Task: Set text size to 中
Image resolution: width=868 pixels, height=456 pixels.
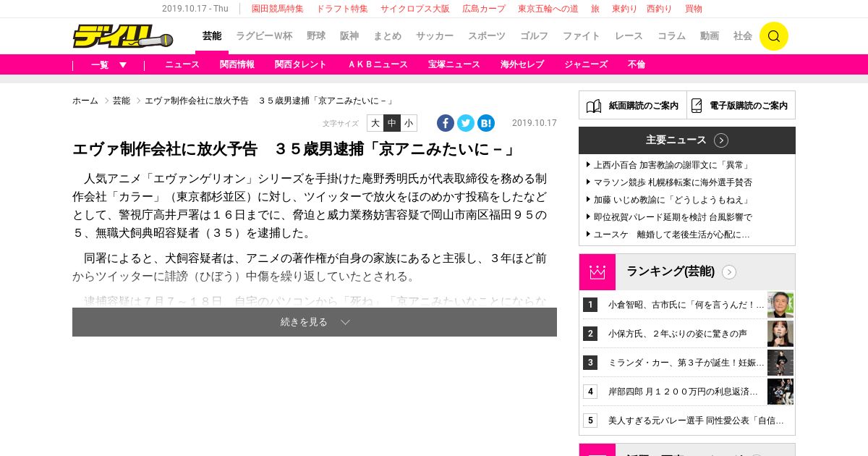Action: [x=392, y=123]
